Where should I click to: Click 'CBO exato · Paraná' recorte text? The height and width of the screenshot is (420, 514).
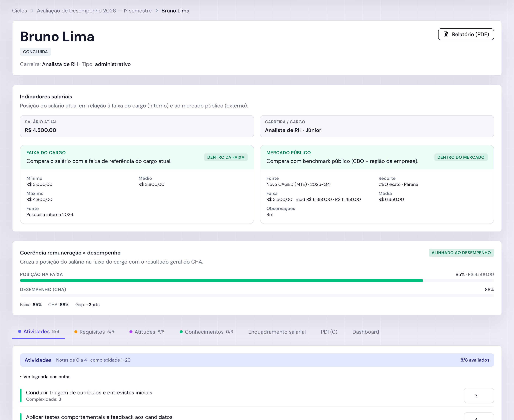pyautogui.click(x=398, y=184)
